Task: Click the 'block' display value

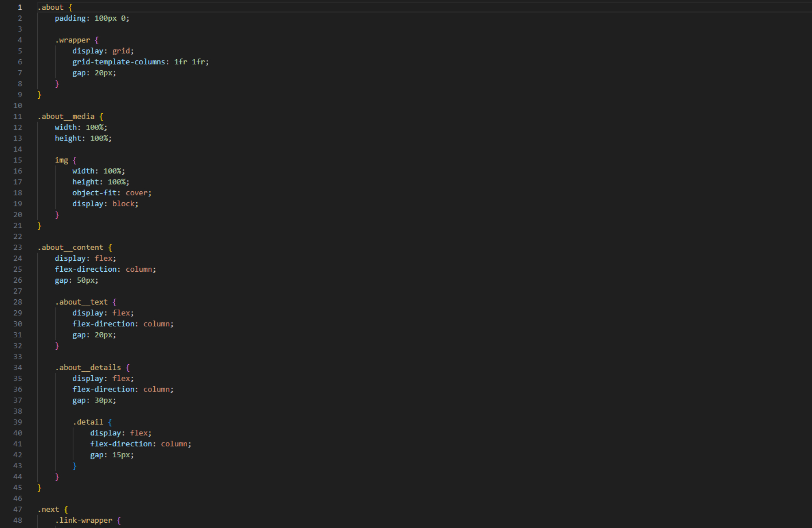Action: click(123, 204)
